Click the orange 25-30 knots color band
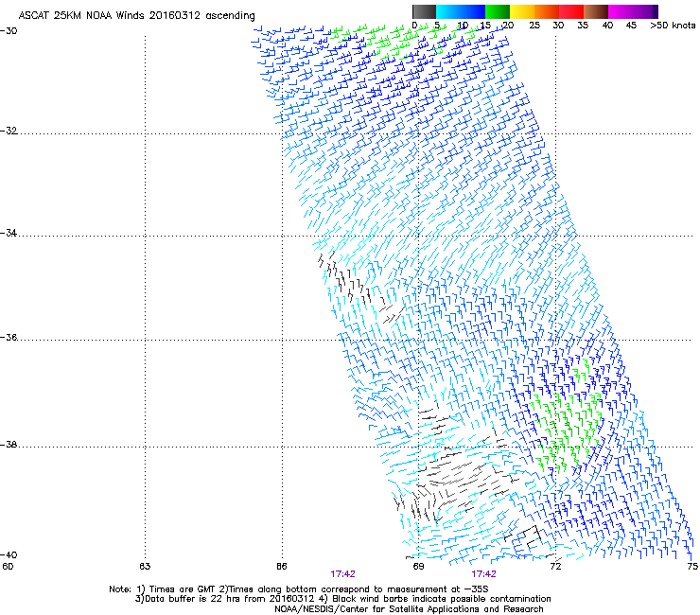700x615 pixels. pos(547,11)
